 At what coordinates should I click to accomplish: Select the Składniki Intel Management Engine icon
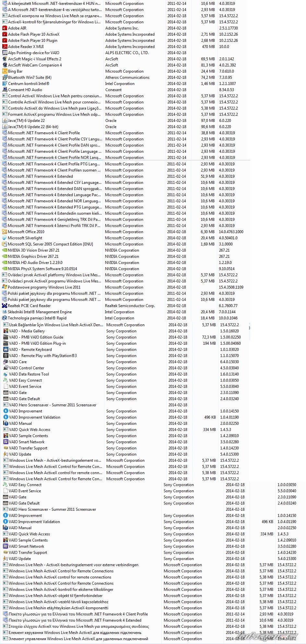tap(5, 312)
